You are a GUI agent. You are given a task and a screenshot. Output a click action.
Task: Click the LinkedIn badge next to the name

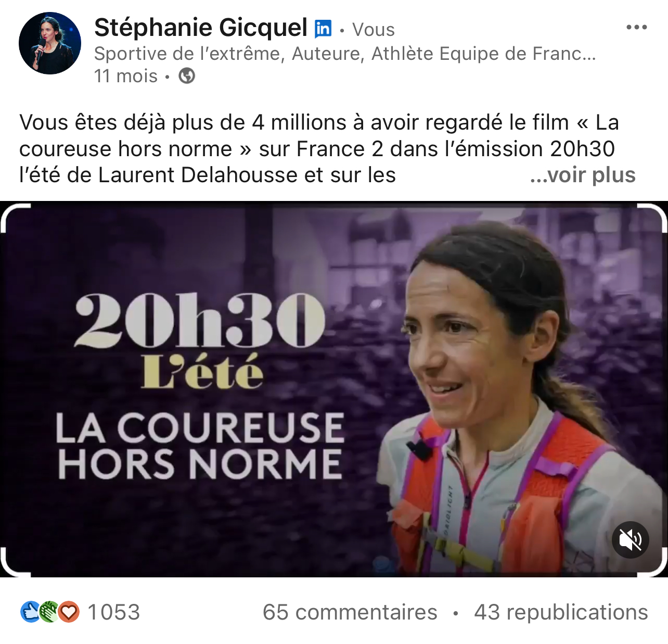[x=323, y=28]
